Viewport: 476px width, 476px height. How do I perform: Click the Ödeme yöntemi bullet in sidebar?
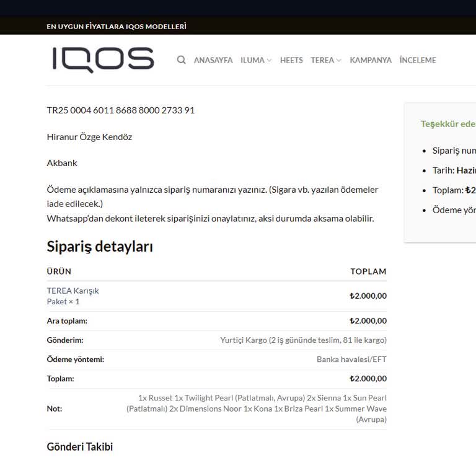(454, 210)
